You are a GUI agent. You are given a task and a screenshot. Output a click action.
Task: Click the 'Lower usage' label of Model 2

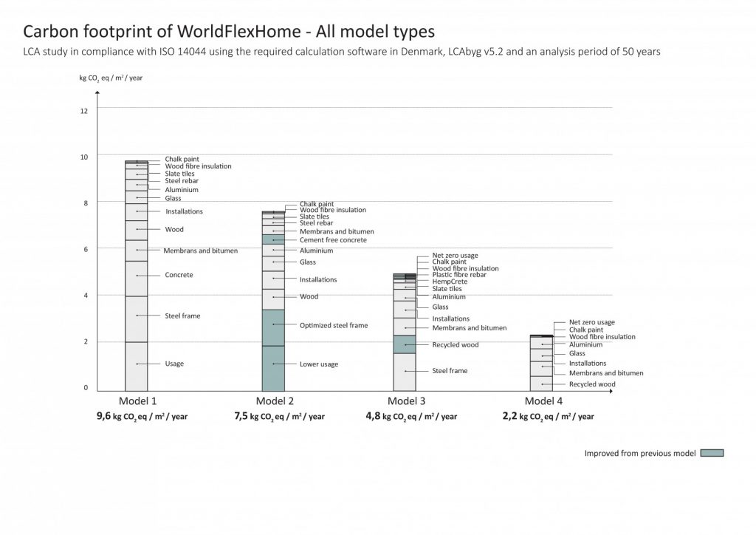point(319,364)
